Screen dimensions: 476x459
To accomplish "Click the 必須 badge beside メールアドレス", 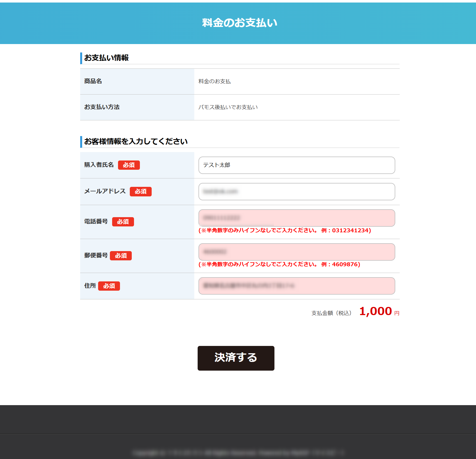I will [x=140, y=192].
